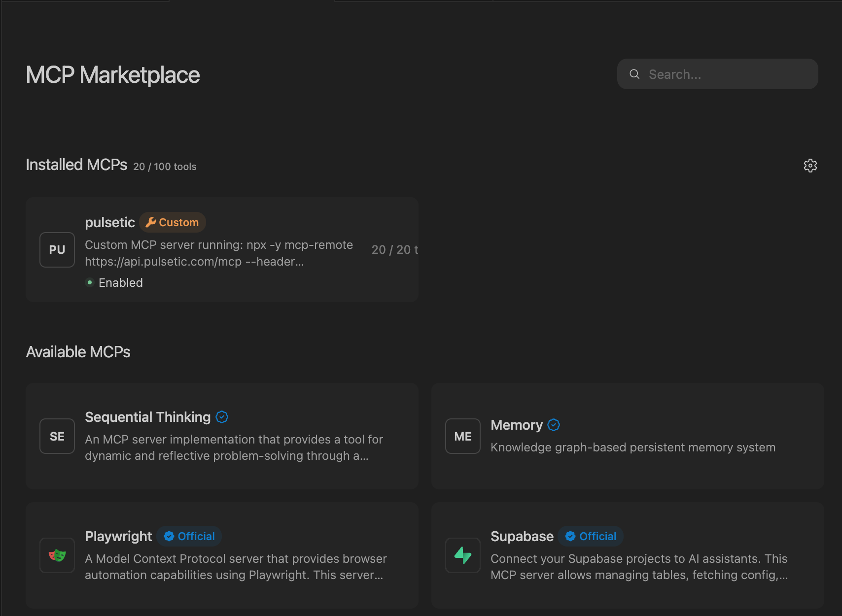Focus the Search input field

tap(718, 74)
